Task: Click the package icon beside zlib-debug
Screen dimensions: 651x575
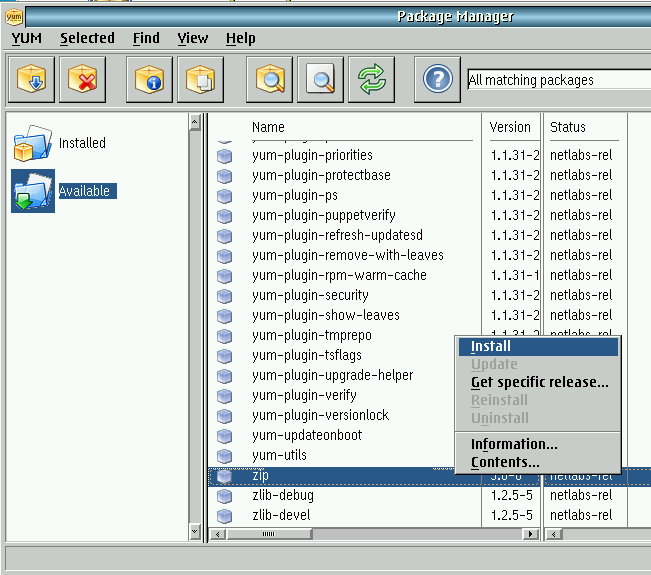Action: click(x=225, y=496)
